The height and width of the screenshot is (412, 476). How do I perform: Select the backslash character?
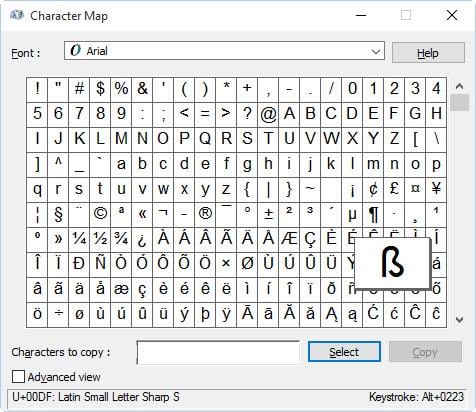tap(436, 139)
